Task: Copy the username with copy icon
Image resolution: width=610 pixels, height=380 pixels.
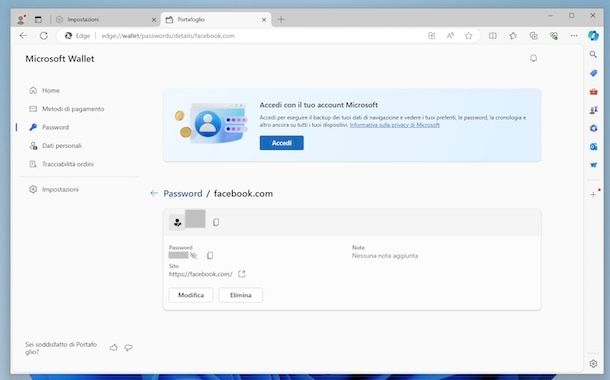Action: pyautogui.click(x=216, y=222)
